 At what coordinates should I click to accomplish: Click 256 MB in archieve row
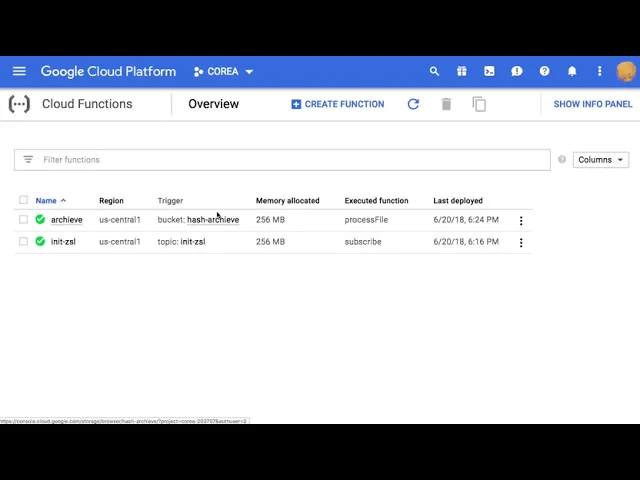(x=270, y=220)
